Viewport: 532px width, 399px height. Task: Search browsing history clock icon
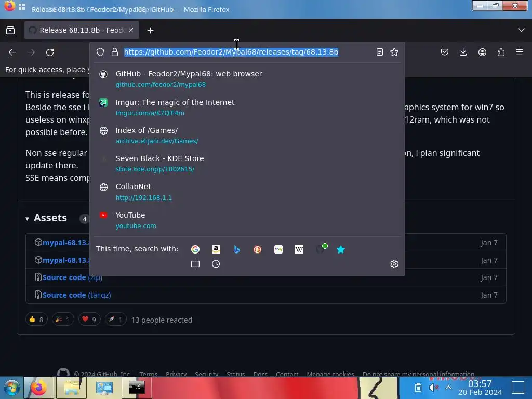pos(216,264)
